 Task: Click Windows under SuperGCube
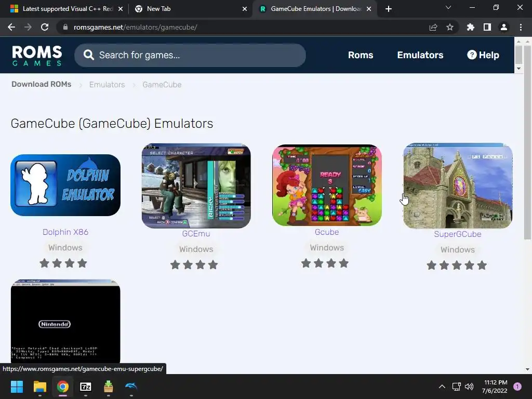click(x=458, y=250)
